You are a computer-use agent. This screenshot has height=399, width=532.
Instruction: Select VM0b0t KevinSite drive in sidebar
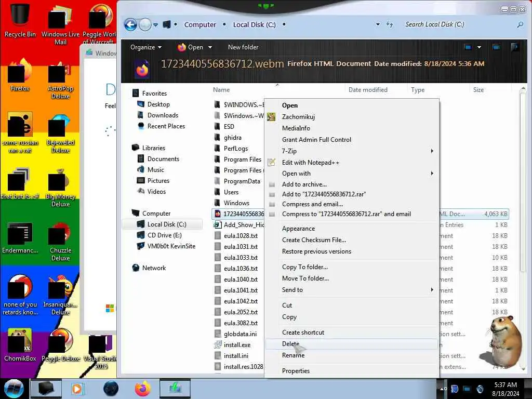[x=171, y=246]
